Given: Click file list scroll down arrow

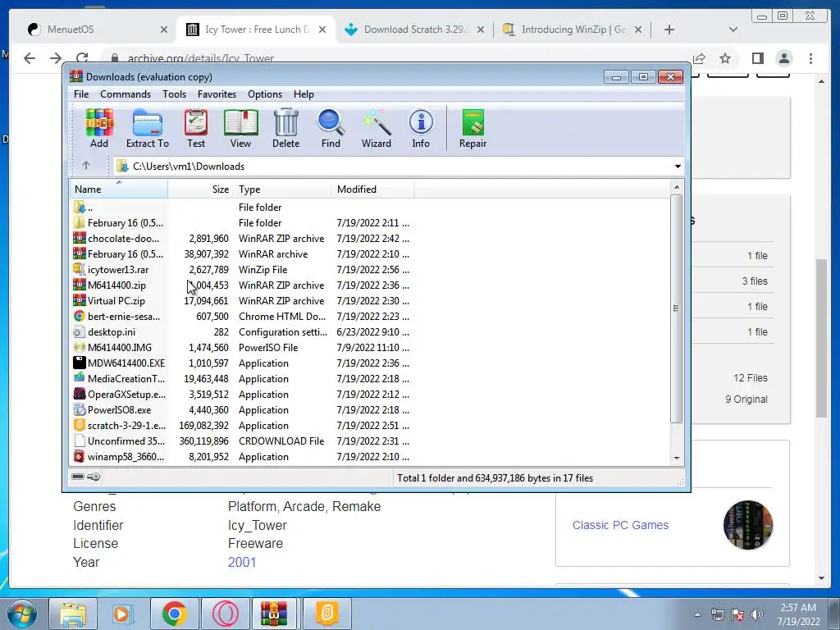Looking at the screenshot, I should coord(677,458).
